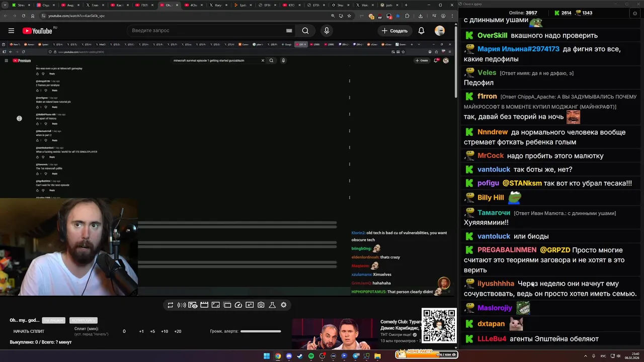This screenshot has width=644, height=362.
Task: Click the clapperboard icon in player toolbar
Action: [204, 305]
